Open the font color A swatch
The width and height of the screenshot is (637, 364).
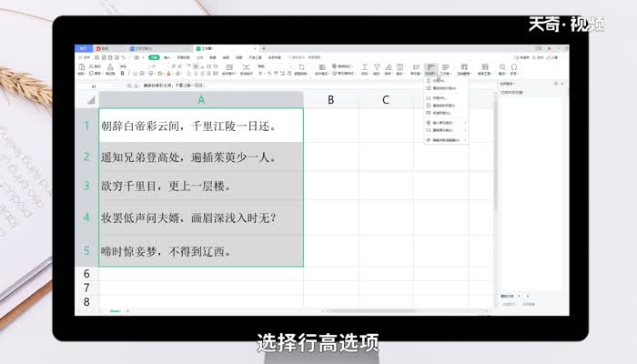[x=168, y=74]
